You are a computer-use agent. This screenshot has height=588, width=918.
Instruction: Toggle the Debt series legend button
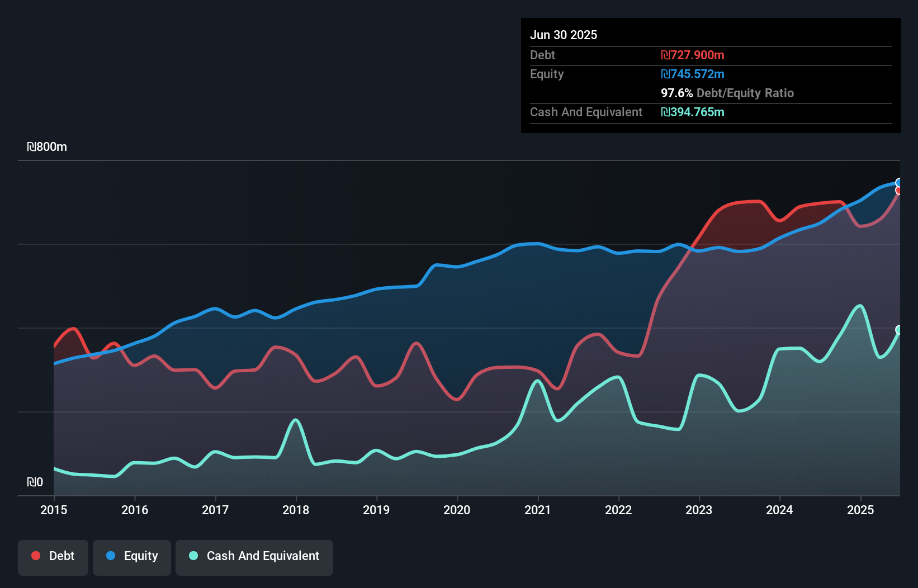(x=53, y=557)
